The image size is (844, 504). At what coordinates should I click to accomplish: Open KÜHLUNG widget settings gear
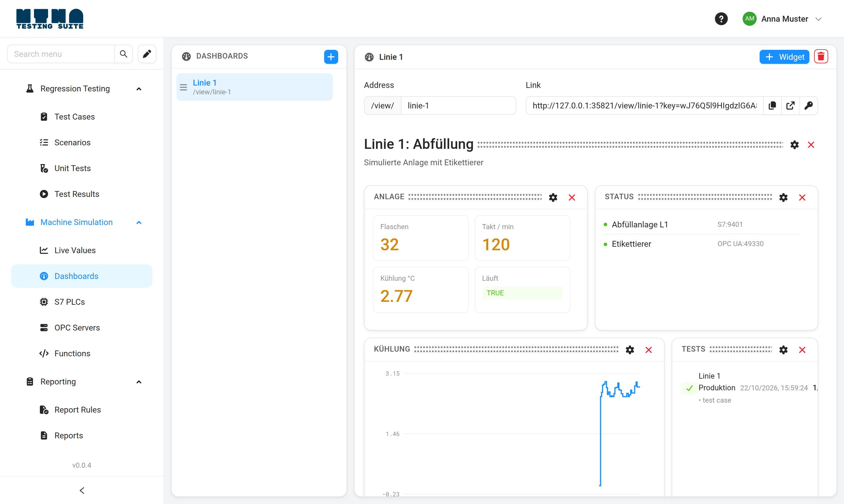pyautogui.click(x=630, y=350)
